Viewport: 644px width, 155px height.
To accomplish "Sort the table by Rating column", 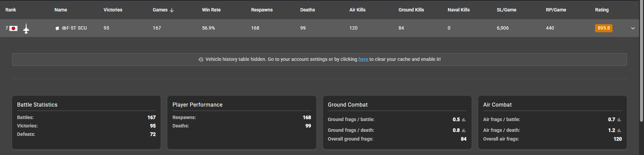I will pyautogui.click(x=602, y=10).
